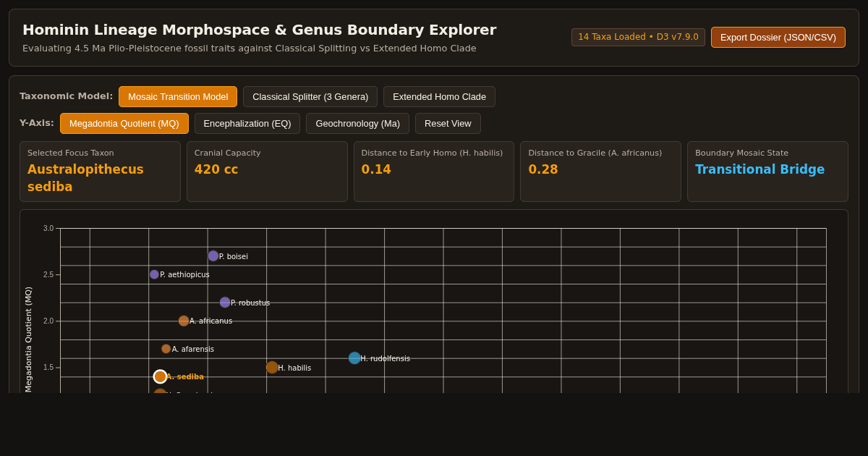The image size is (868, 456).
Task: Set Y-axis to Encephalization (EQ)
Action: click(x=247, y=123)
